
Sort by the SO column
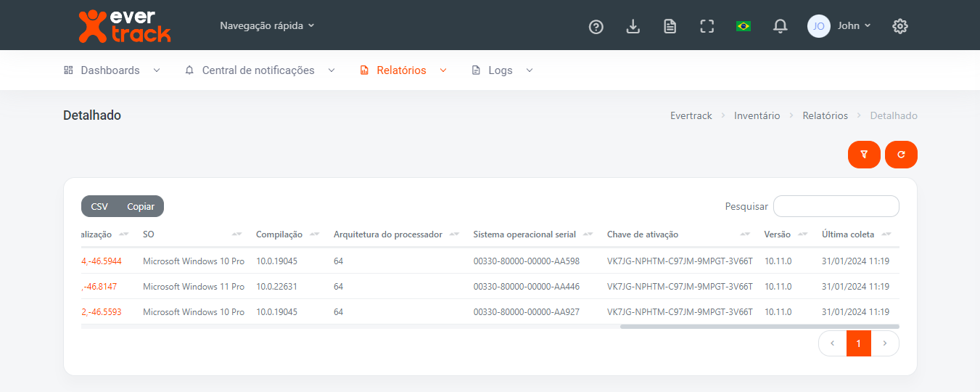pyautogui.click(x=192, y=234)
